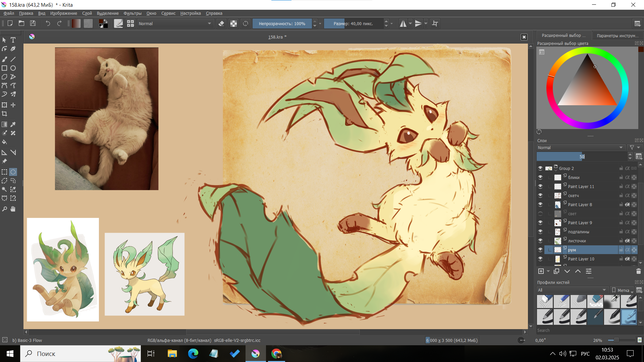Select the Fill bucket tool
Viewport: 644px width, 362px height.
4,142
